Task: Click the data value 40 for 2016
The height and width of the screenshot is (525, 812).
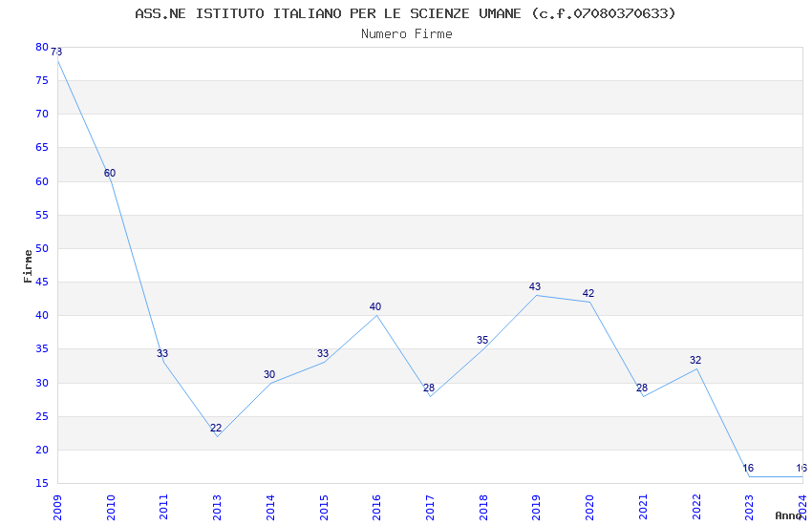Action: coord(374,306)
